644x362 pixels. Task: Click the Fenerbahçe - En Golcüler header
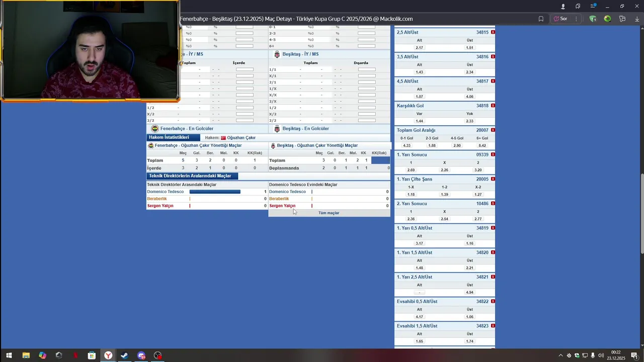pyautogui.click(x=187, y=129)
